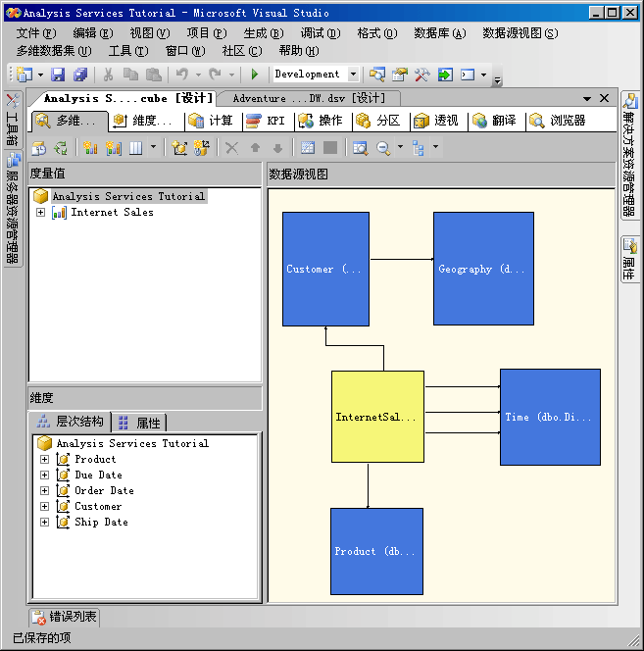Select the InternetSales yellow fact table
This screenshot has height=651, width=644.
[377, 417]
